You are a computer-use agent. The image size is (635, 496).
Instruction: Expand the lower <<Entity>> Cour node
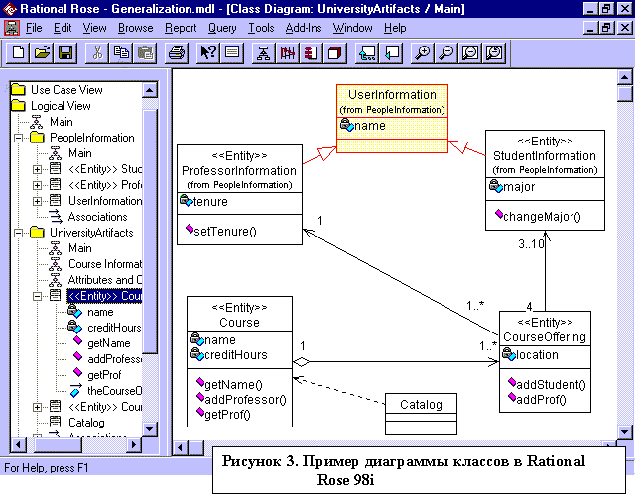(37, 407)
